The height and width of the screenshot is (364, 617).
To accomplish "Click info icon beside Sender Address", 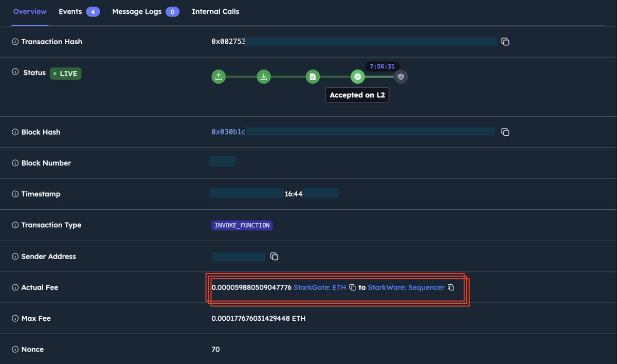I will click(x=15, y=257).
